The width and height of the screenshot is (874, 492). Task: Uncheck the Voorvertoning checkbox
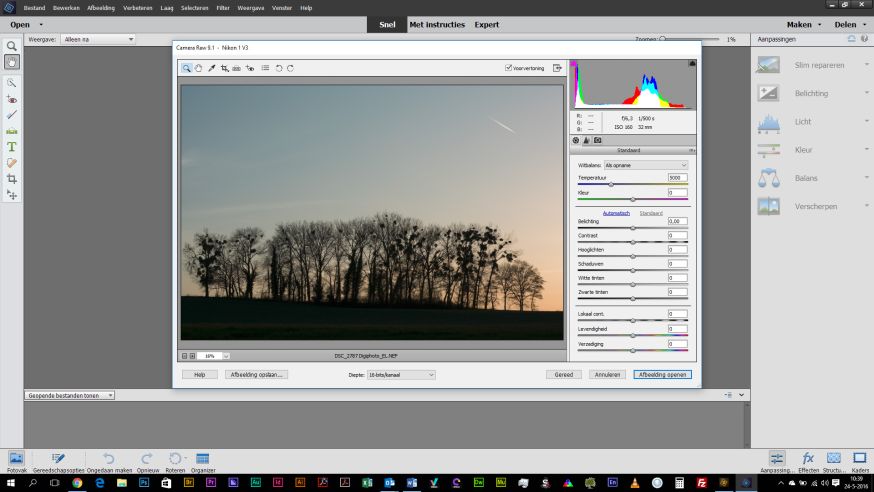pos(509,68)
